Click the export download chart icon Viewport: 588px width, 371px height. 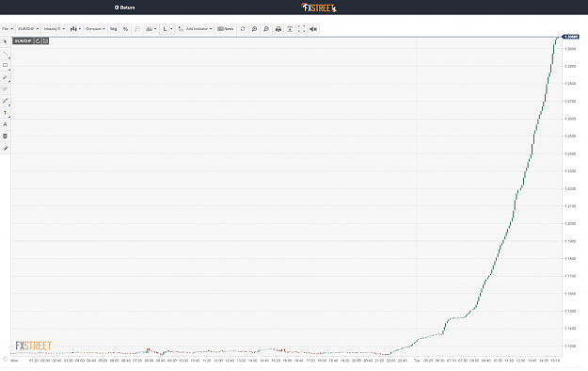290,29
